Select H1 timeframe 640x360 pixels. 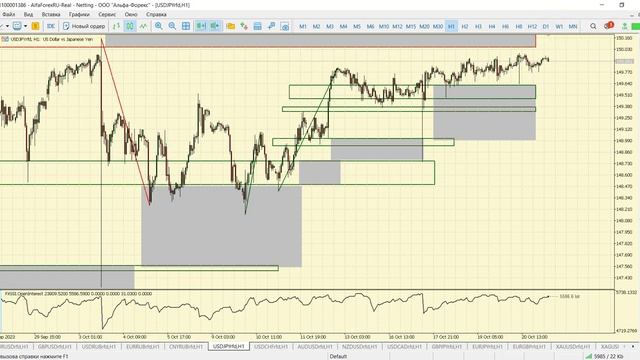451,26
